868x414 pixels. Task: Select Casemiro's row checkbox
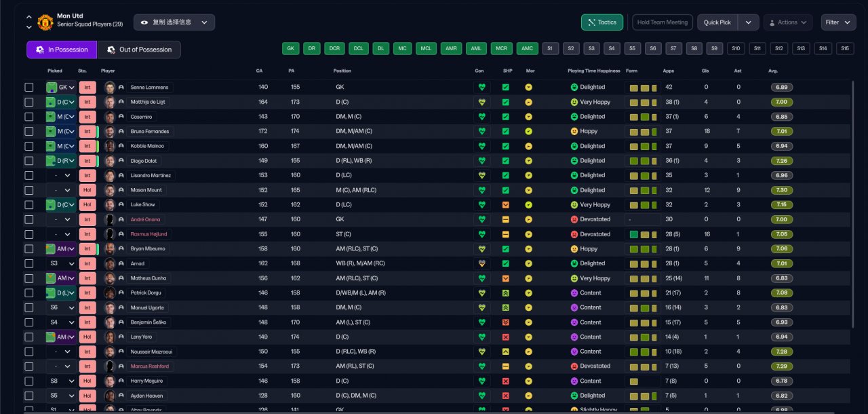pyautogui.click(x=28, y=117)
